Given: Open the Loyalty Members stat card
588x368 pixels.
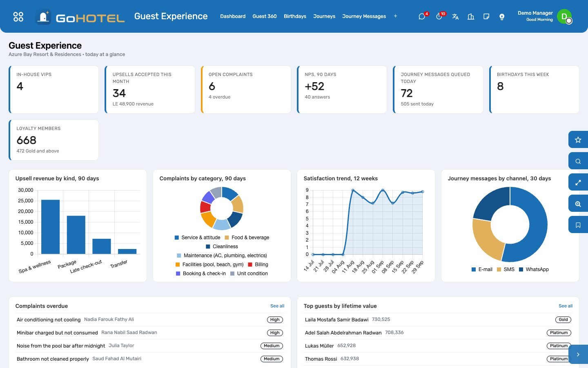Looking at the screenshot, I should tap(53, 140).
